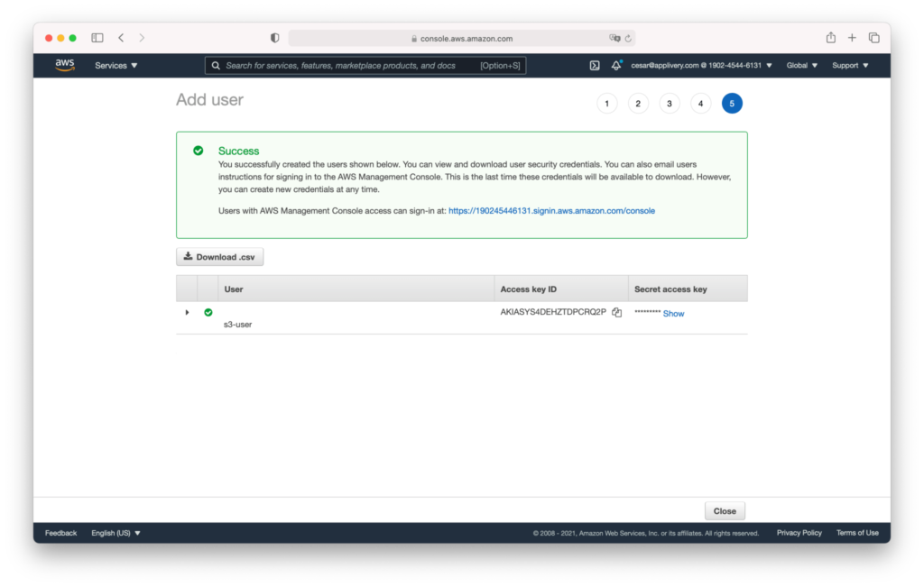Download the credentials CSV file

[219, 256]
